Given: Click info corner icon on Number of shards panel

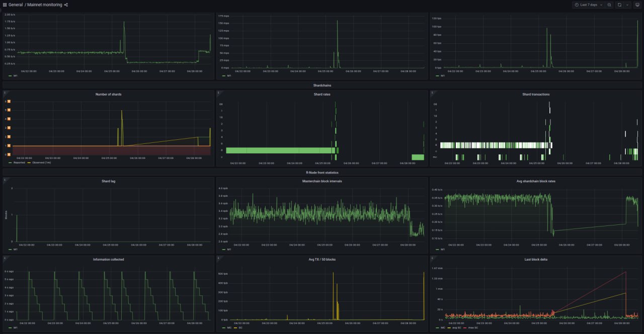Looking at the screenshot, I should tap(5, 93).
